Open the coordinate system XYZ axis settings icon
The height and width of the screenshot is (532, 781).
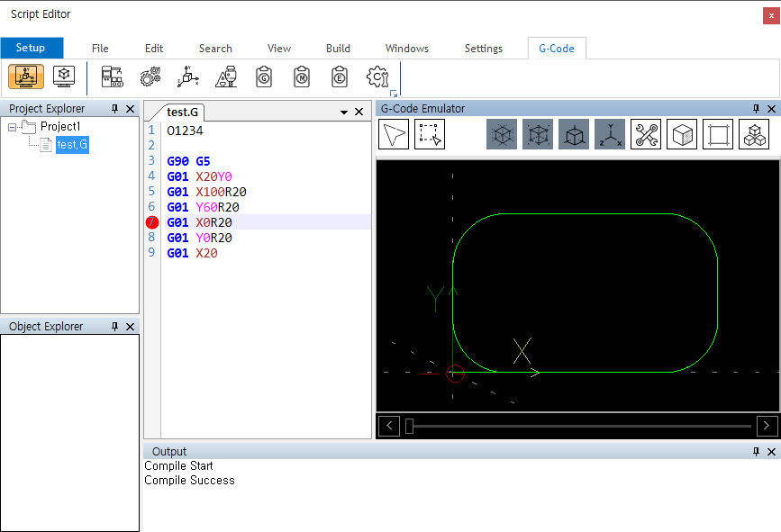tap(188, 77)
